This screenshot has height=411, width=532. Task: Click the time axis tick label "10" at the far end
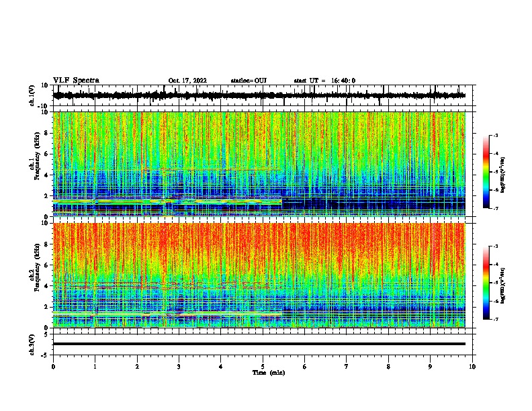click(x=472, y=367)
